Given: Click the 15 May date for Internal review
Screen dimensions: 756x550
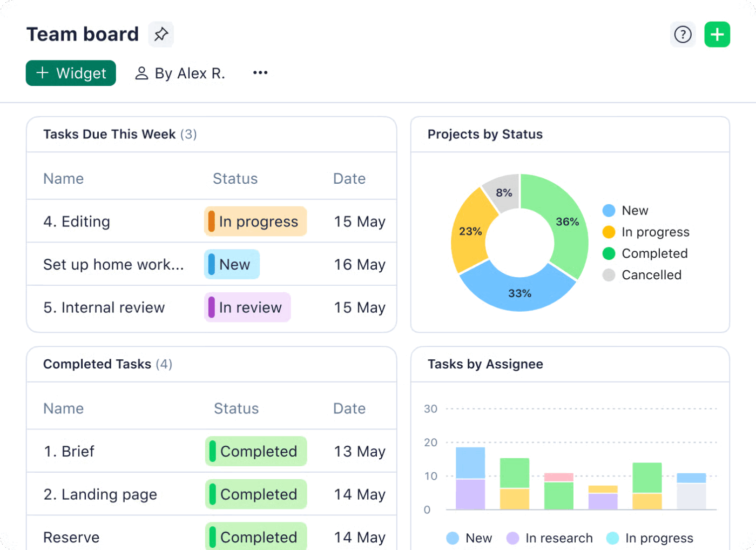Looking at the screenshot, I should tap(359, 307).
